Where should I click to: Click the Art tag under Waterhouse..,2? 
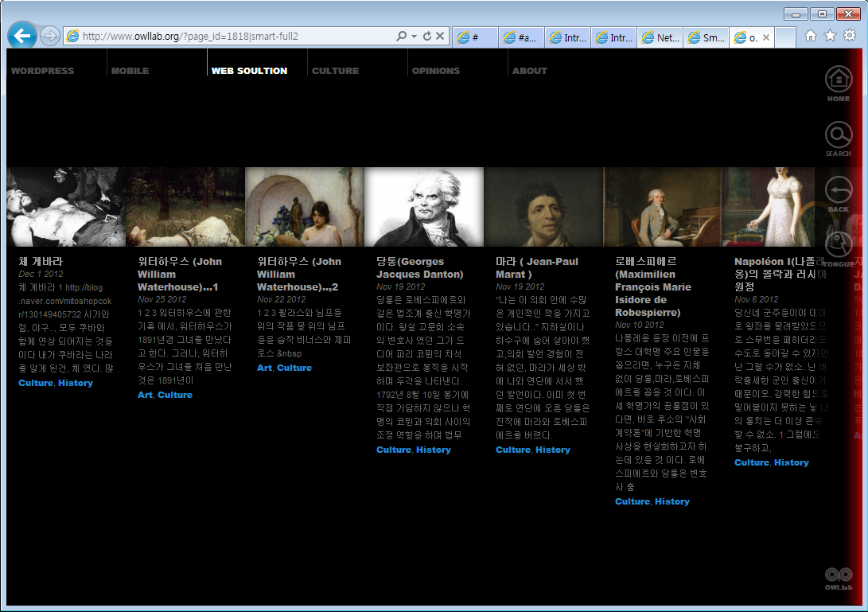(265, 368)
